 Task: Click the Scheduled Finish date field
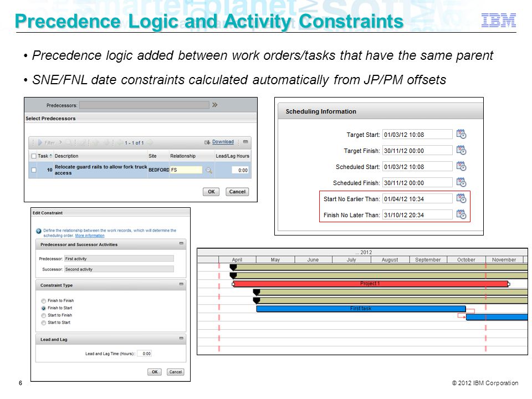click(x=417, y=182)
